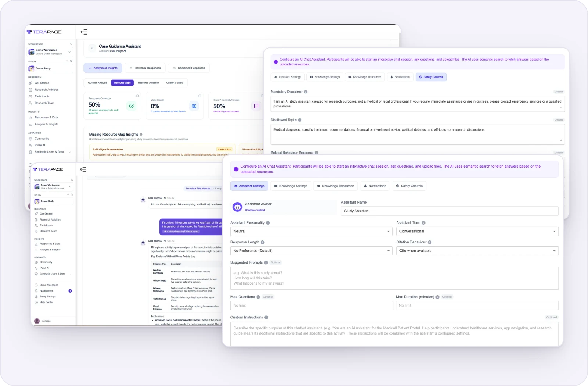Click the Assistant Avatar robot icon

[237, 207]
